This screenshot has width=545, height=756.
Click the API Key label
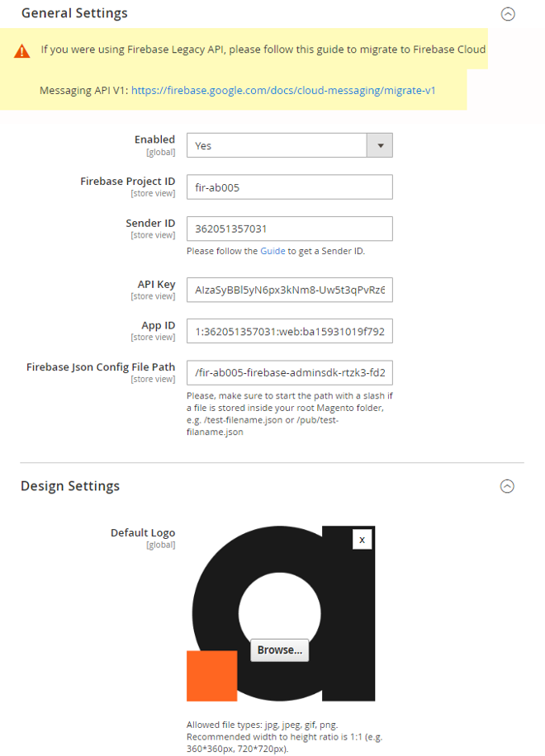click(156, 285)
